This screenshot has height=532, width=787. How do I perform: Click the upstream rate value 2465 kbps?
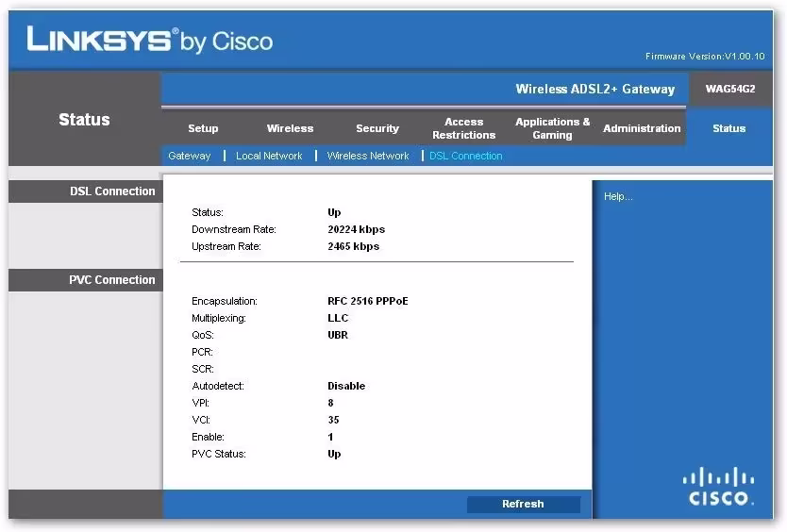353,246
